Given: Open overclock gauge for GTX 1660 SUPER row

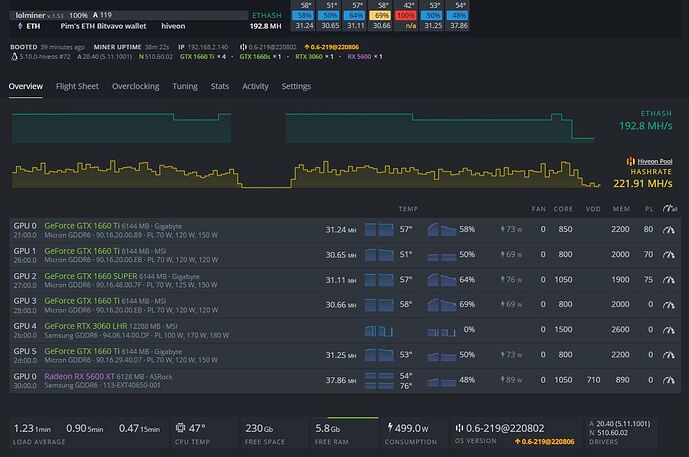Looking at the screenshot, I should tap(668, 280).
